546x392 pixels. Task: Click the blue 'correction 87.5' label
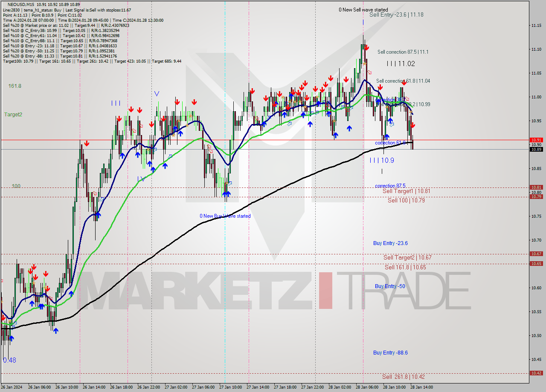coord(390,186)
